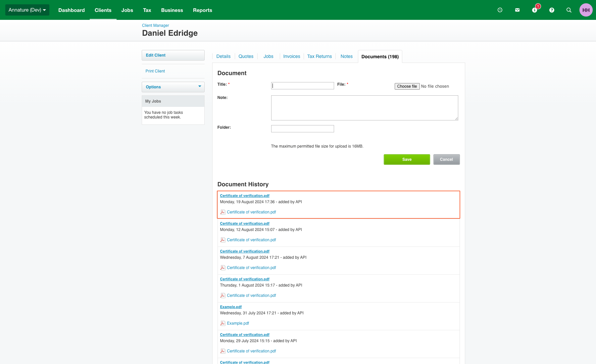
Task: Open the search magnifier icon
Action: 569,10
